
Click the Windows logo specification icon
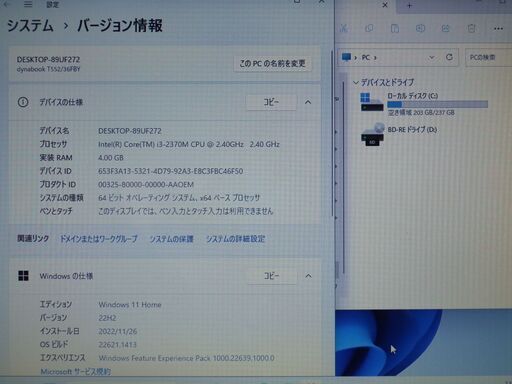point(23,276)
